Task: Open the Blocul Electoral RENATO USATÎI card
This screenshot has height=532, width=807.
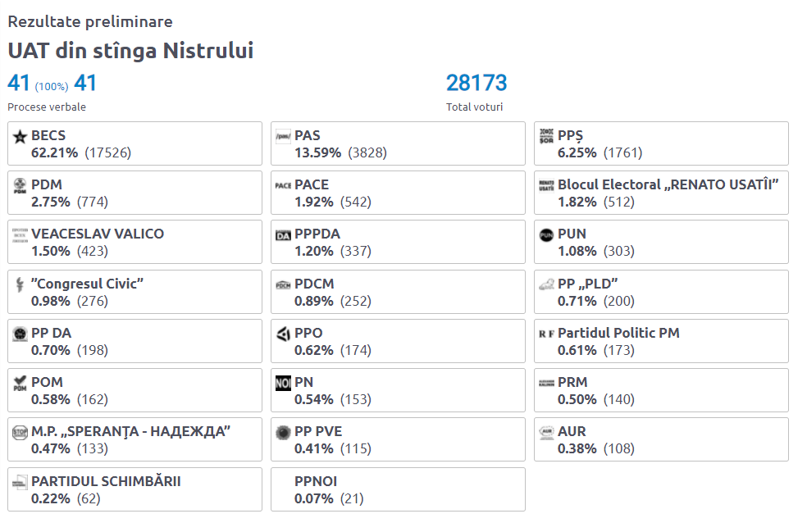Action: click(661, 193)
